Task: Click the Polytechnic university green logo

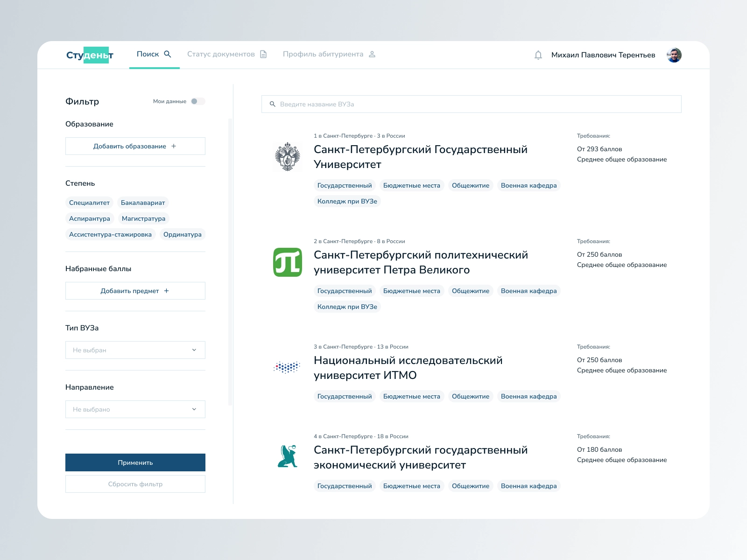Action: 288,262
